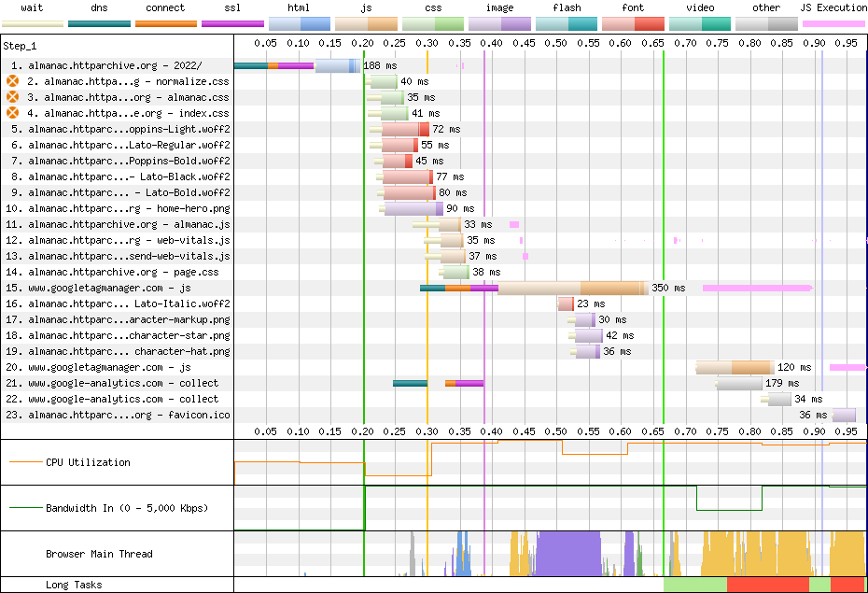Screen dimensions: 868x593
Task: Select the Poppins-Bold.woff2 request label
Action: 120,161
